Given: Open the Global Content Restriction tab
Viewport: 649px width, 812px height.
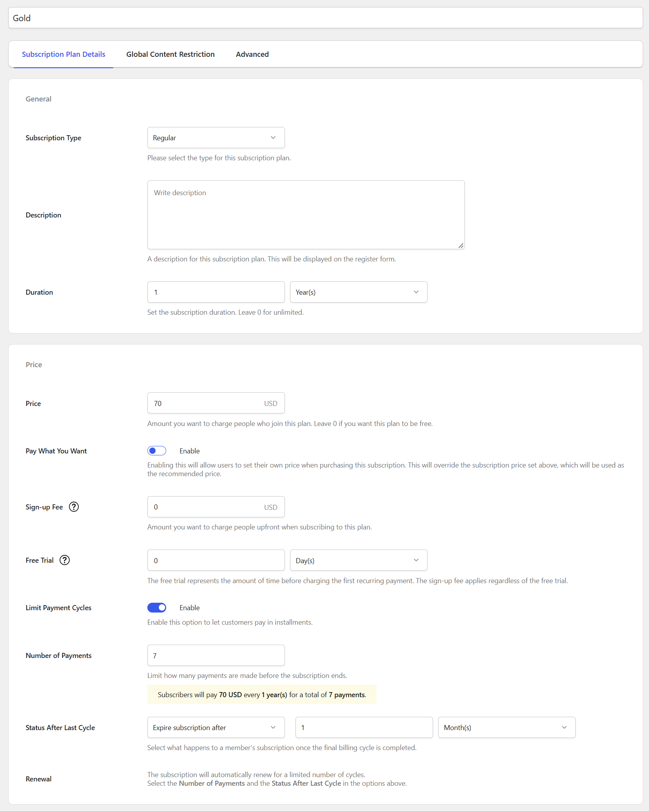Looking at the screenshot, I should tap(170, 54).
